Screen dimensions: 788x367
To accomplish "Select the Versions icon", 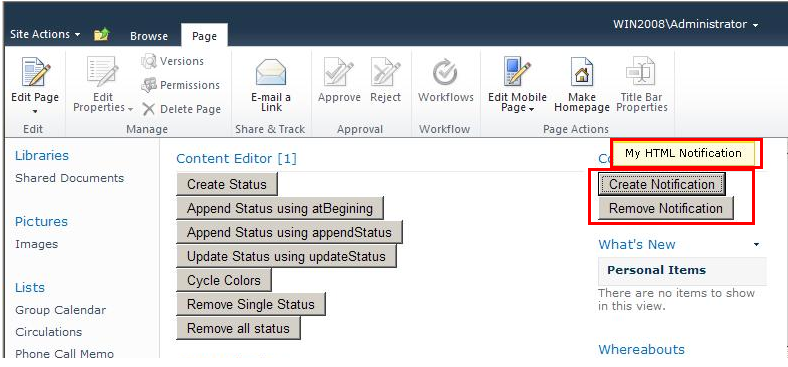I will 149,61.
